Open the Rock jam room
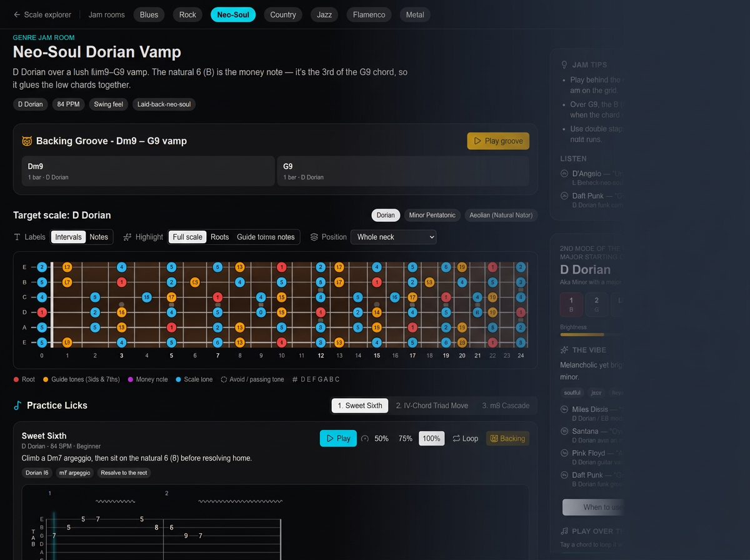The image size is (750, 560). 187,14
